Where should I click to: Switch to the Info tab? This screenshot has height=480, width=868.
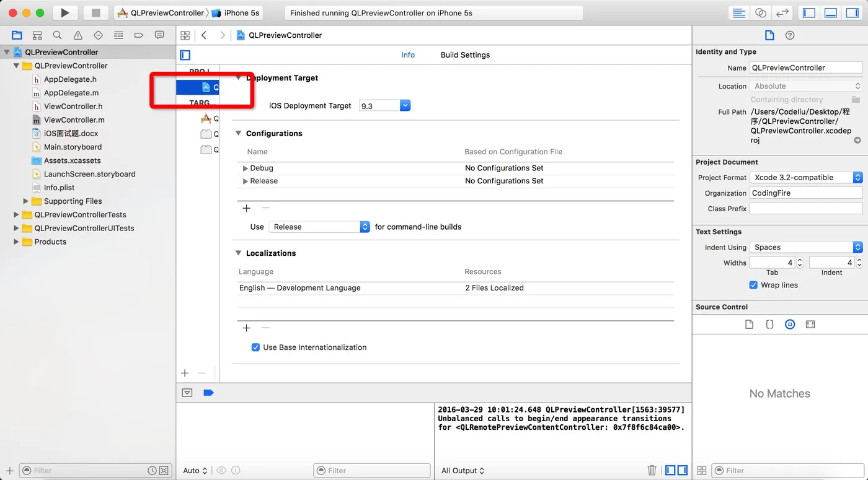coord(408,55)
